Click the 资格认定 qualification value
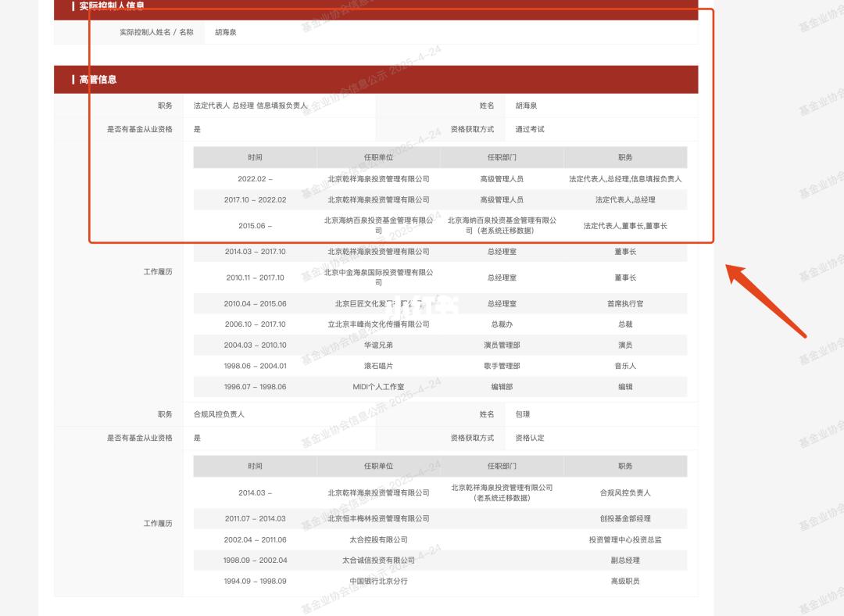The width and height of the screenshot is (844, 616). click(x=530, y=438)
